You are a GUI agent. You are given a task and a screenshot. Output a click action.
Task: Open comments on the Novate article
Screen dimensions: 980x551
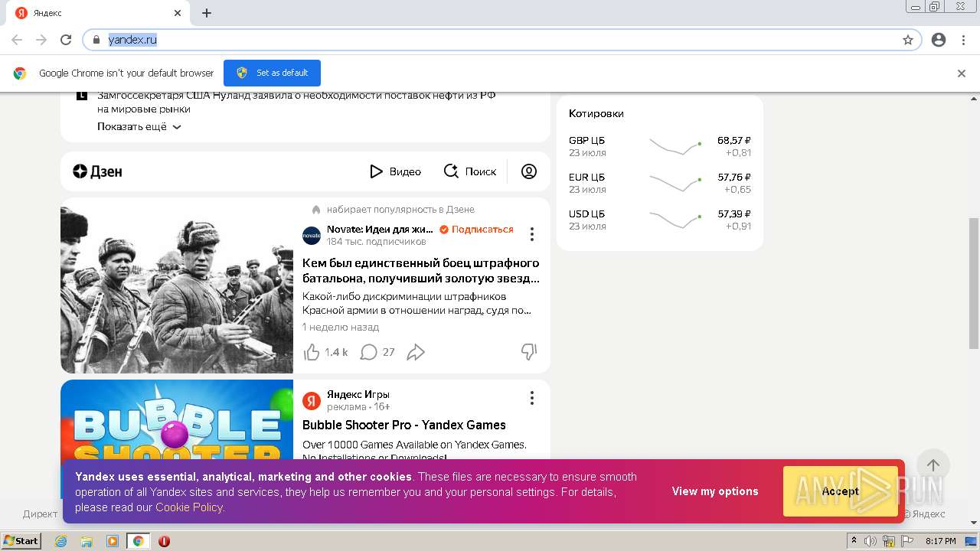(369, 352)
